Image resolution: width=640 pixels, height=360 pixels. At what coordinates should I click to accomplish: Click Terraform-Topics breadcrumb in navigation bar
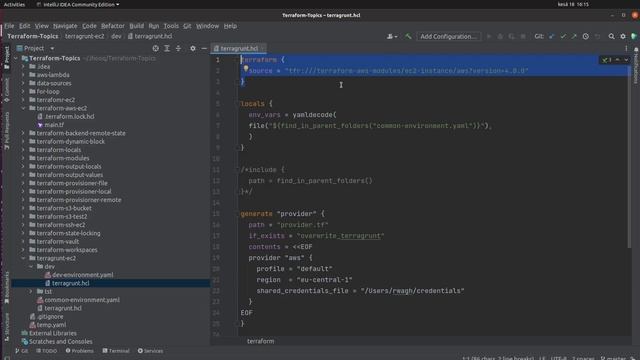[x=33, y=36]
